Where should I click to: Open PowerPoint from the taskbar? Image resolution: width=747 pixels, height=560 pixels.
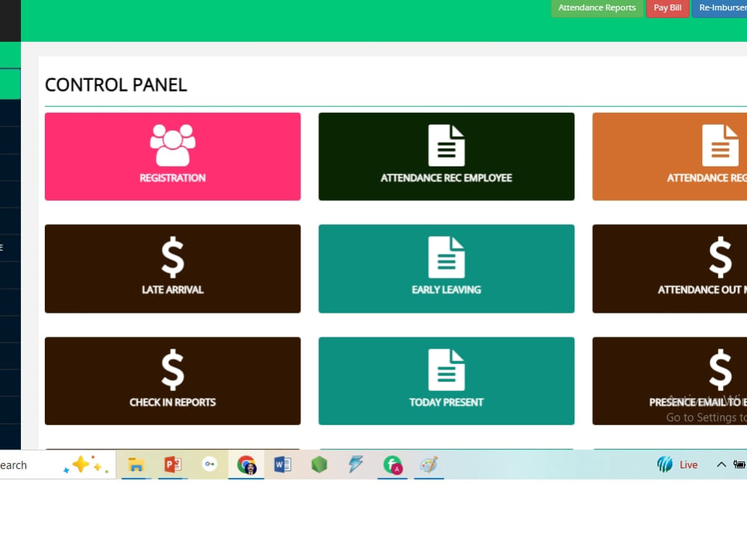tap(173, 464)
